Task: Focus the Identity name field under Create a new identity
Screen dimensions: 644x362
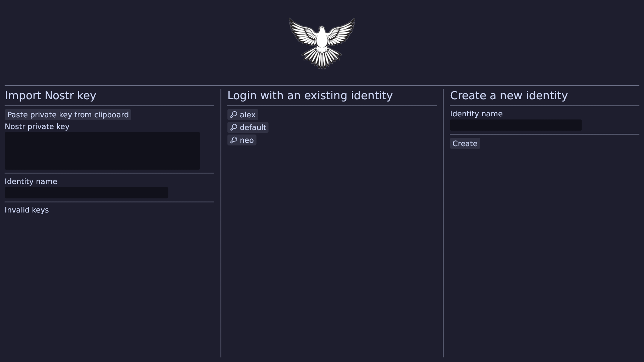Action: point(516,125)
